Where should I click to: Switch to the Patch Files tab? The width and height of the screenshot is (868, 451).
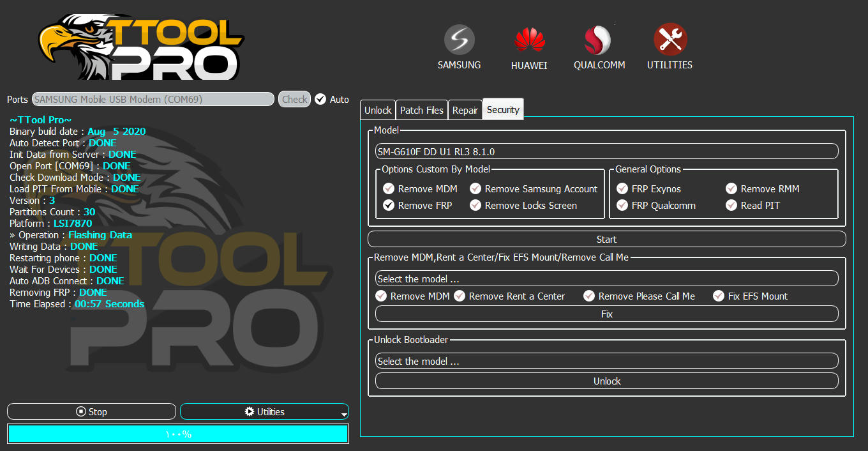422,110
